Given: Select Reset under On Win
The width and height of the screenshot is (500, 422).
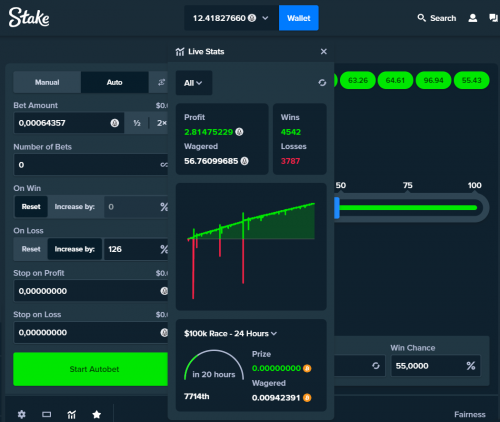Looking at the screenshot, I should pyautogui.click(x=31, y=207).
